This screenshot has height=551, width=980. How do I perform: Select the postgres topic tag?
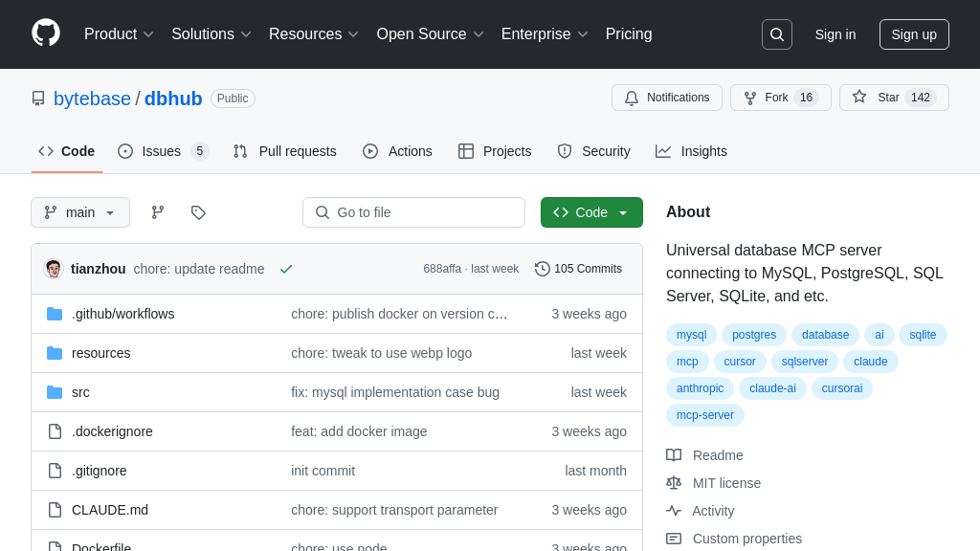coord(754,335)
